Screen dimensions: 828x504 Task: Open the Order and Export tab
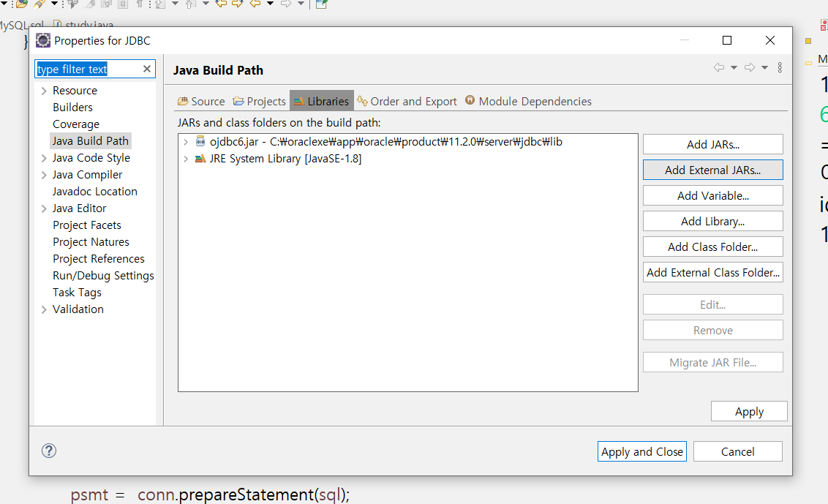pyautogui.click(x=407, y=102)
